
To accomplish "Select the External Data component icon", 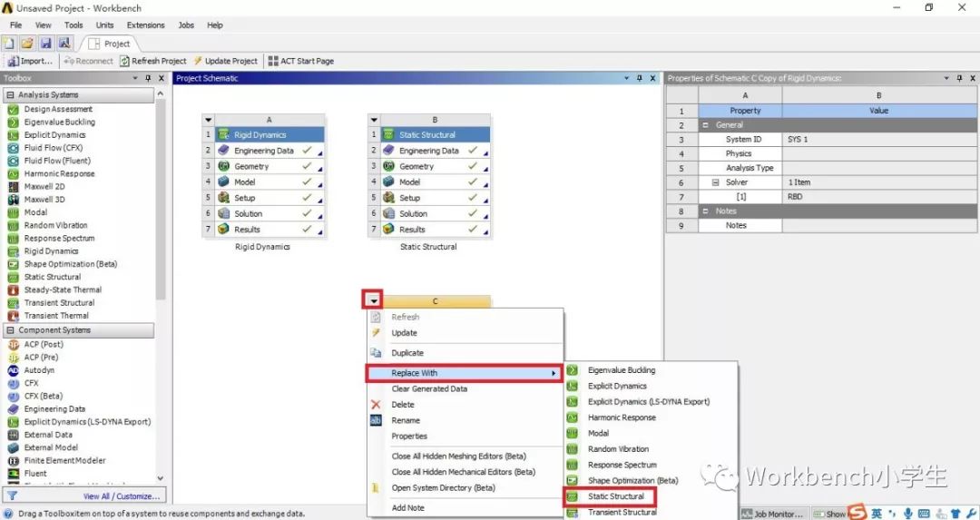I will pyautogui.click(x=13, y=435).
